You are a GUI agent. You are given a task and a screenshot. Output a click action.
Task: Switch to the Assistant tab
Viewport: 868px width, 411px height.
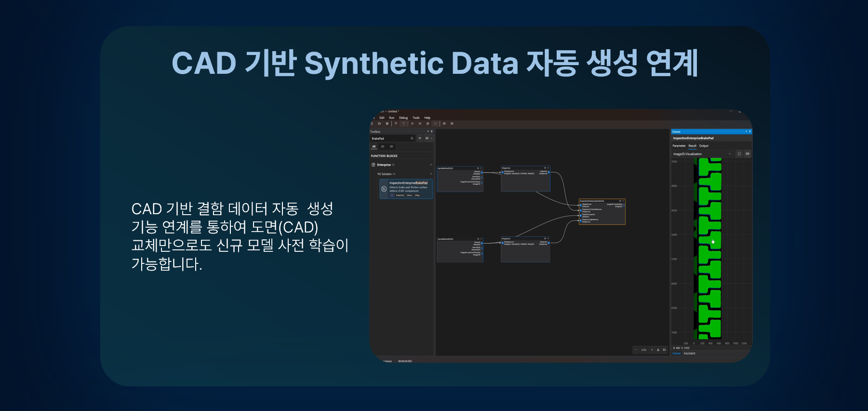(x=689, y=354)
